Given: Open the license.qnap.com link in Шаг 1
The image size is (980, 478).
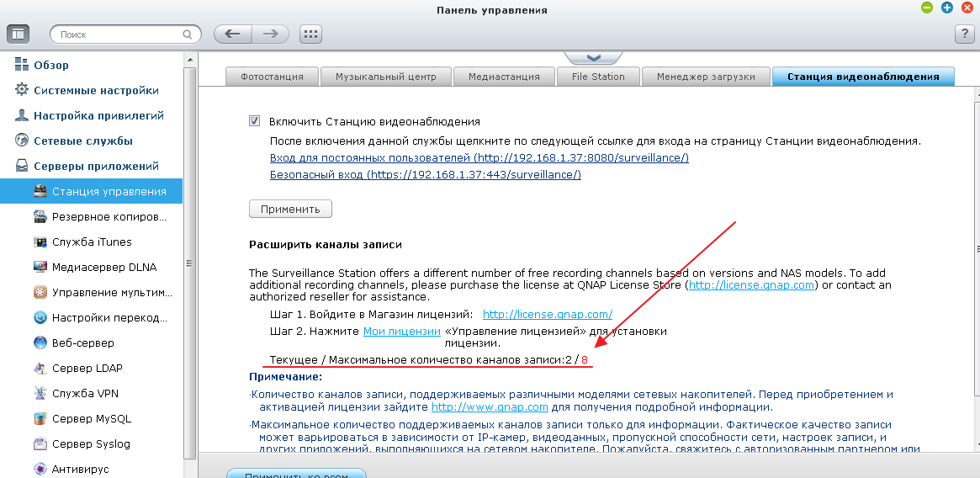Looking at the screenshot, I should [x=548, y=314].
